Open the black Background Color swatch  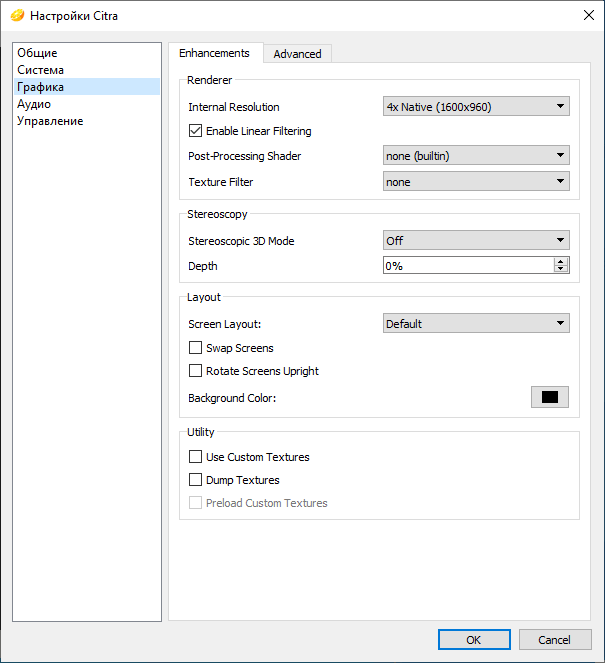(550, 397)
